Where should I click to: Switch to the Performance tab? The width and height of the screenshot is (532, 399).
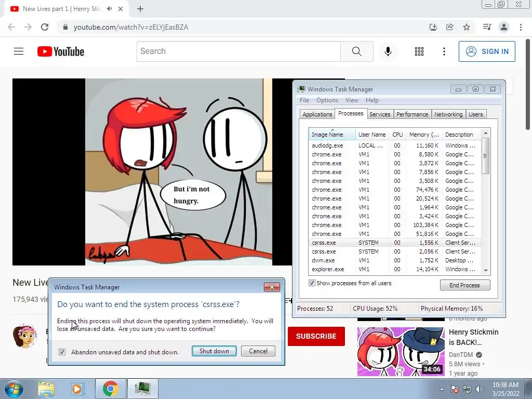tap(412, 114)
